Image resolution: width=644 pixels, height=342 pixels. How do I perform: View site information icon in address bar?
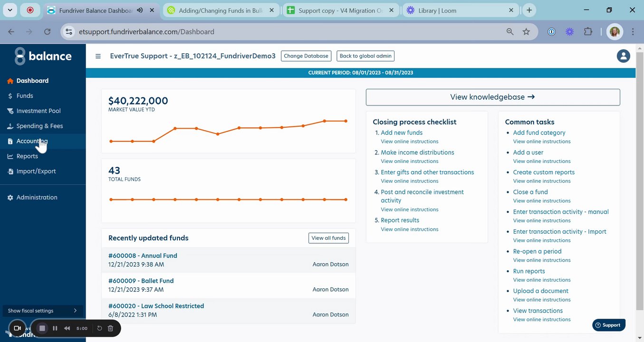[69, 32]
